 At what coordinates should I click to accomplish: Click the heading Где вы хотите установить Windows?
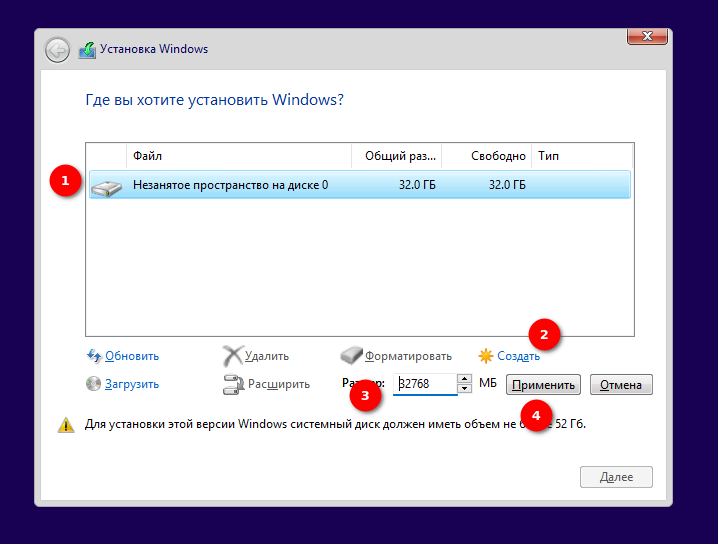pyautogui.click(x=214, y=100)
